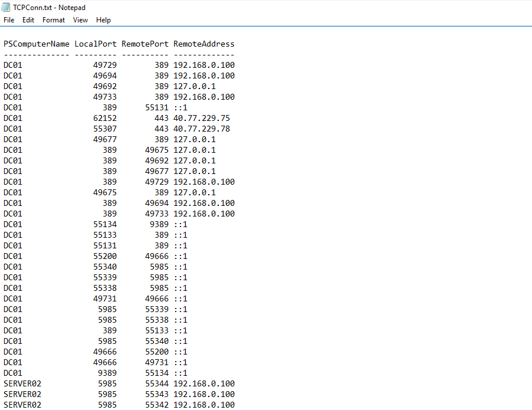The width and height of the screenshot is (532, 410).
Task: Click remote port value 55344
Action: pyautogui.click(x=157, y=383)
